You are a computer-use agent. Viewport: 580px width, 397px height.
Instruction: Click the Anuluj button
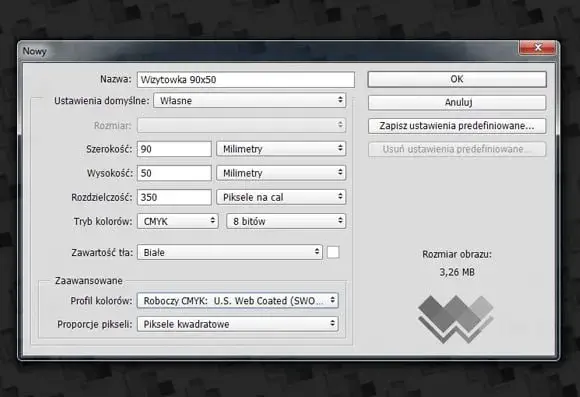click(x=457, y=102)
